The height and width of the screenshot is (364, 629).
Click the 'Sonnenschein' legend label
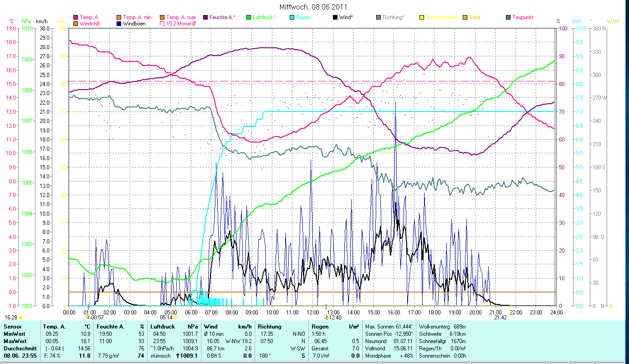point(440,17)
